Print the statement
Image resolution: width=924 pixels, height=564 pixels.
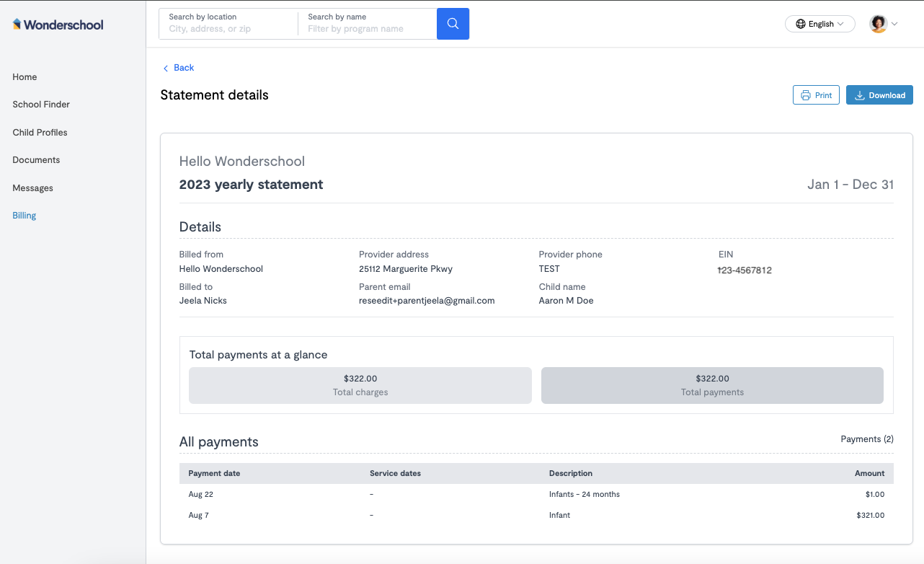(x=816, y=95)
